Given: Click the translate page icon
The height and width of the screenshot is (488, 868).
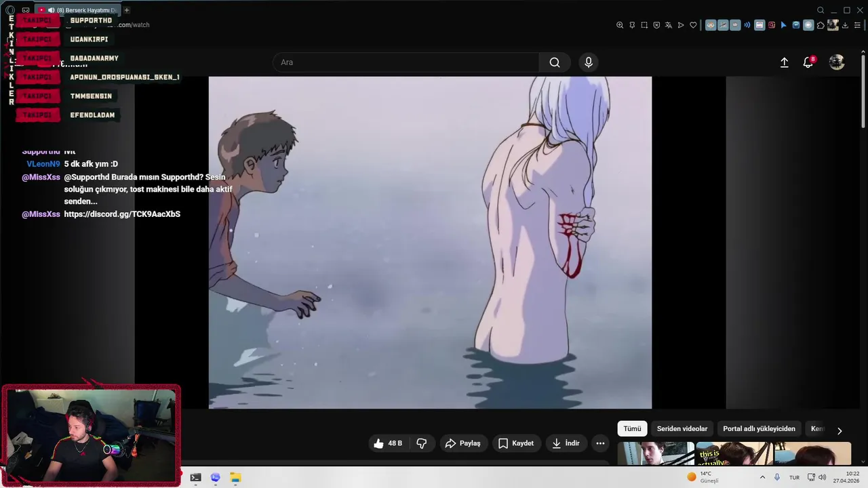Looking at the screenshot, I should (x=669, y=25).
